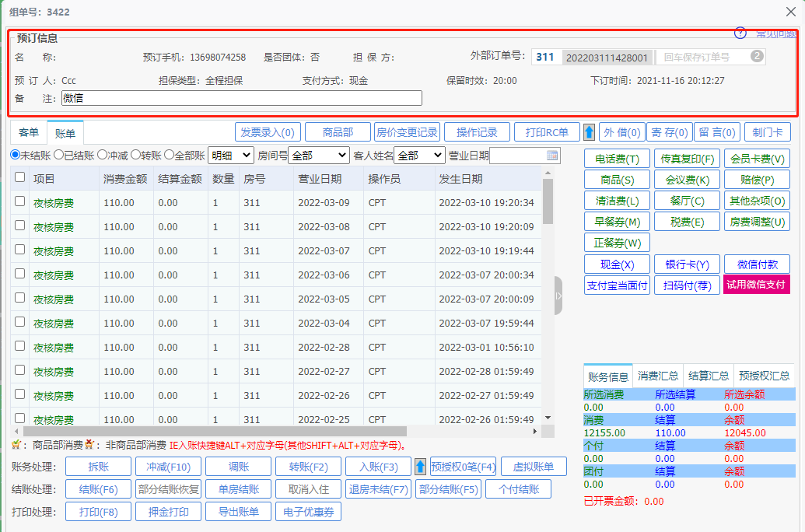
Task: Click the 虚拟账单 button
Action: coord(534,467)
